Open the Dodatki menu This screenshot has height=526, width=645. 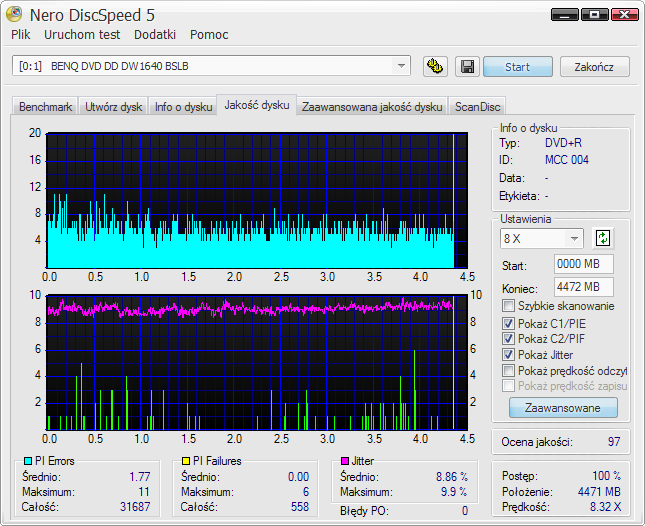point(155,35)
